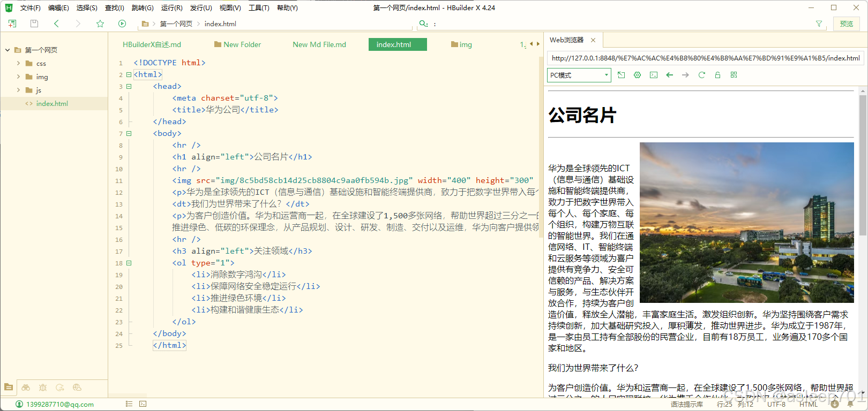Select the index.html editor tab

coord(398,44)
